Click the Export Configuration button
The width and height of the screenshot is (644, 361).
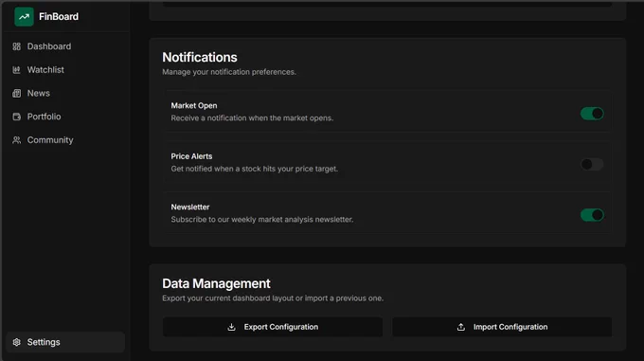(x=273, y=327)
